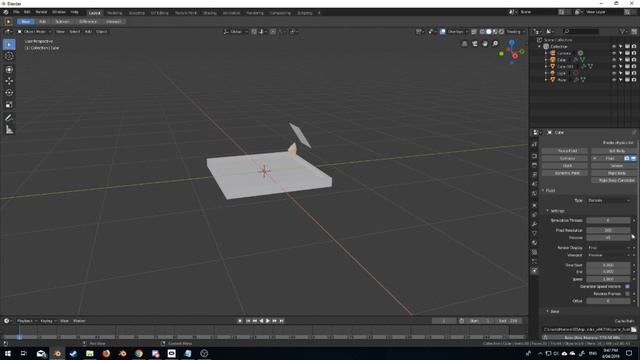Image resolution: width=640 pixels, height=360 pixels.
Task: Toggle camera view icon in viewport
Action: (x=475, y=44)
